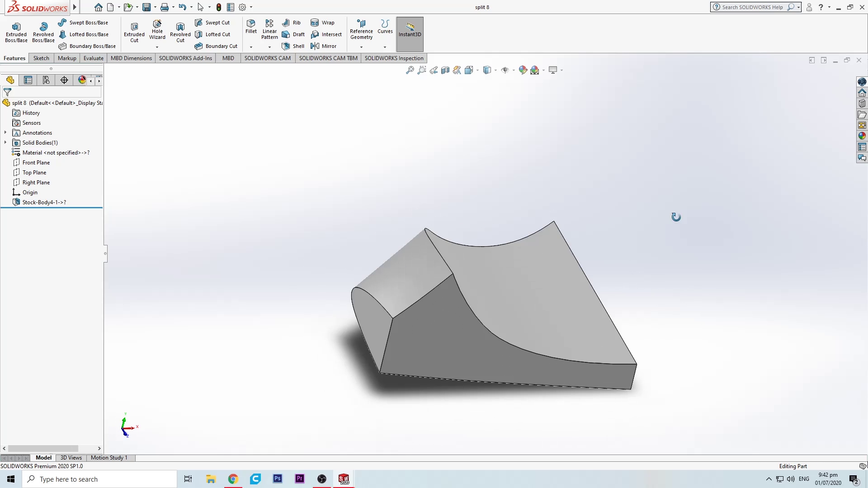Choose the Swept Boss/Base command
Viewport: 868px width, 488px height.
(83, 23)
